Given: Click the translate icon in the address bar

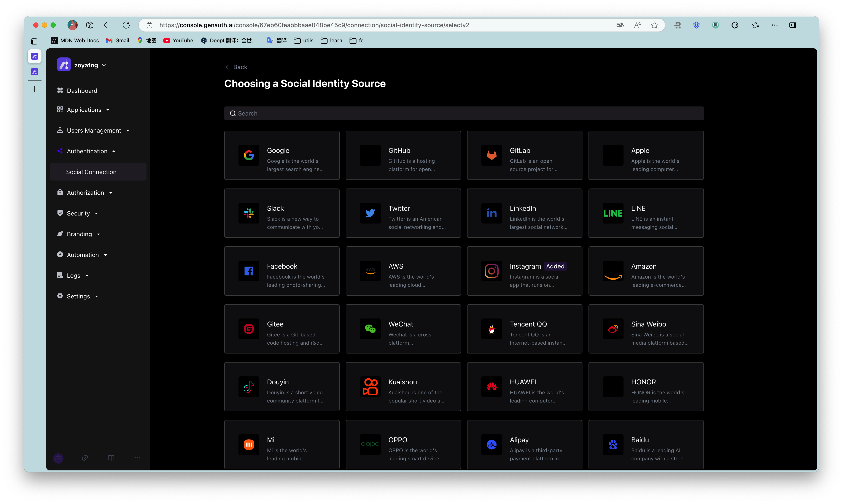Looking at the screenshot, I should point(620,25).
